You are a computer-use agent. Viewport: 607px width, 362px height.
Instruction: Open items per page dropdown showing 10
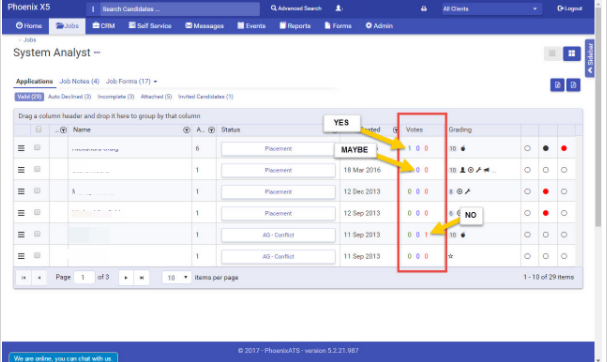(177, 278)
